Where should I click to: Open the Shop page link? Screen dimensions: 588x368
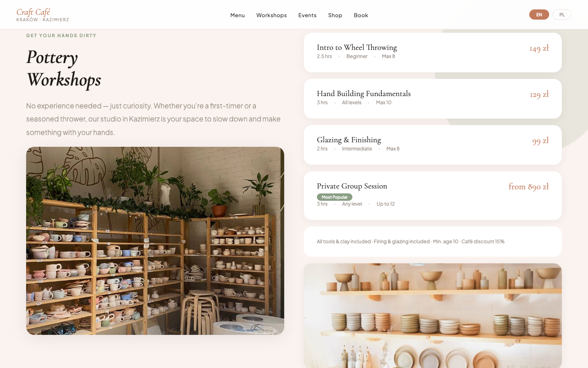335,15
